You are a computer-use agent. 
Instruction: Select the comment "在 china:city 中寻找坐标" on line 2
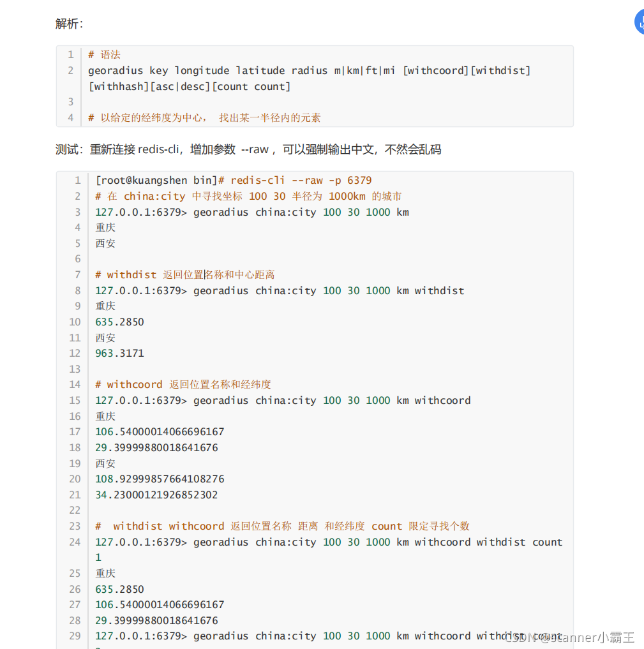click(248, 196)
